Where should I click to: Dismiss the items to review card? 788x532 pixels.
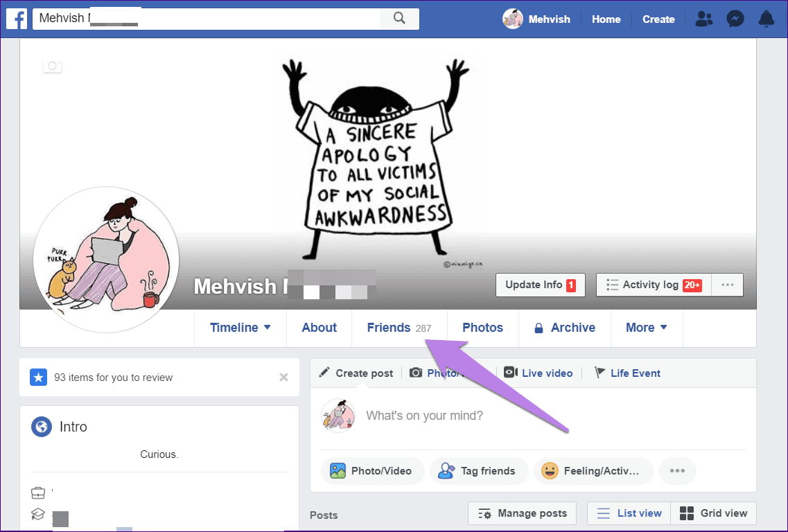tap(283, 378)
